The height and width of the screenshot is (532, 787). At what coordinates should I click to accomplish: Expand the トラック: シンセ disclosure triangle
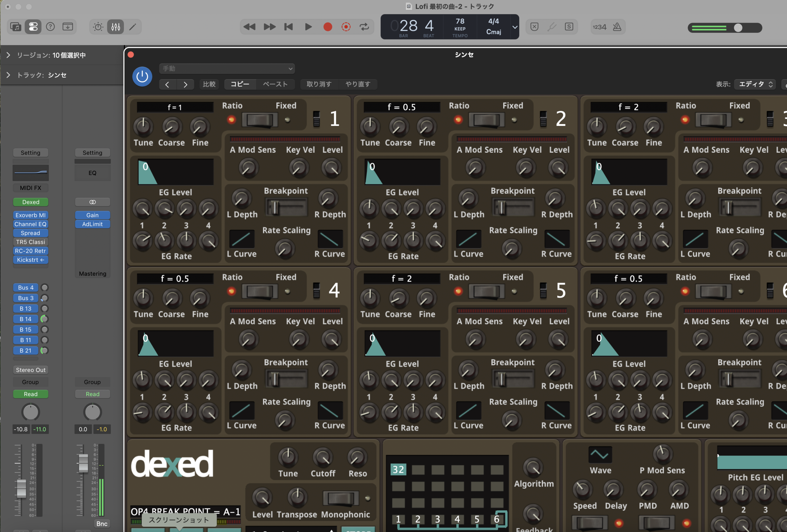(x=8, y=75)
